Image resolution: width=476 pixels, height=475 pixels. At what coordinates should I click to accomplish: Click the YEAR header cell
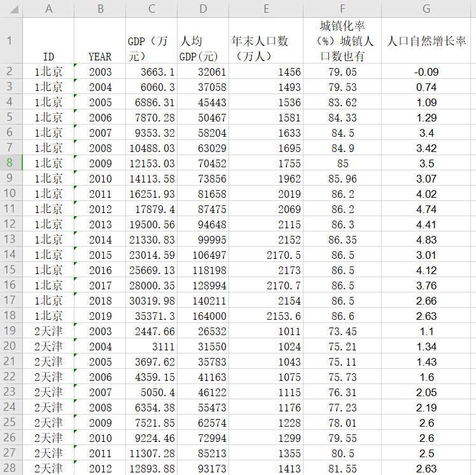click(x=100, y=41)
